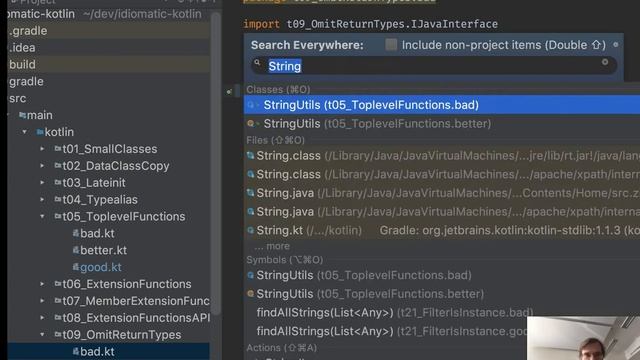The height and width of the screenshot is (360, 640).
Task: Click Kotlin file icon of better.kt
Action: (76, 250)
